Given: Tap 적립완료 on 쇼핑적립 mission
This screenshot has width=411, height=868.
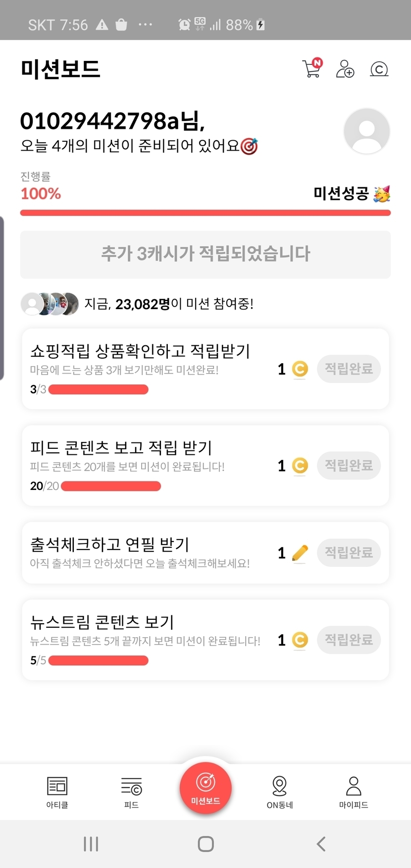Looking at the screenshot, I should click(349, 369).
